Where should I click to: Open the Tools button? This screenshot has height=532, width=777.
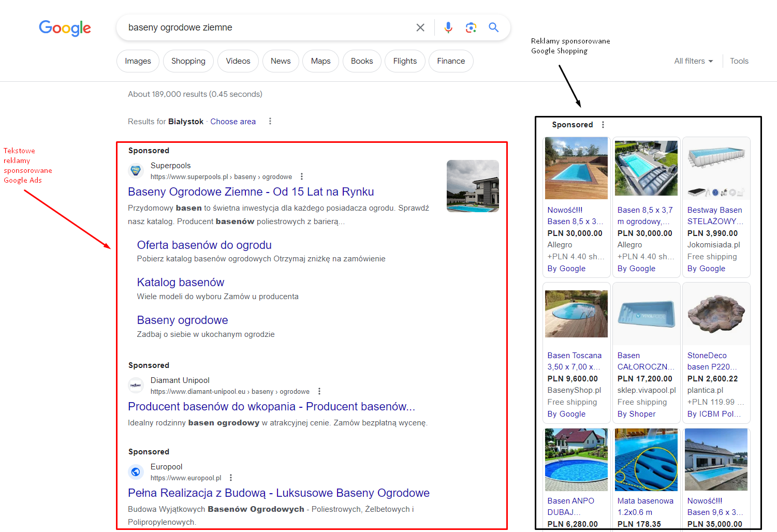tap(739, 61)
